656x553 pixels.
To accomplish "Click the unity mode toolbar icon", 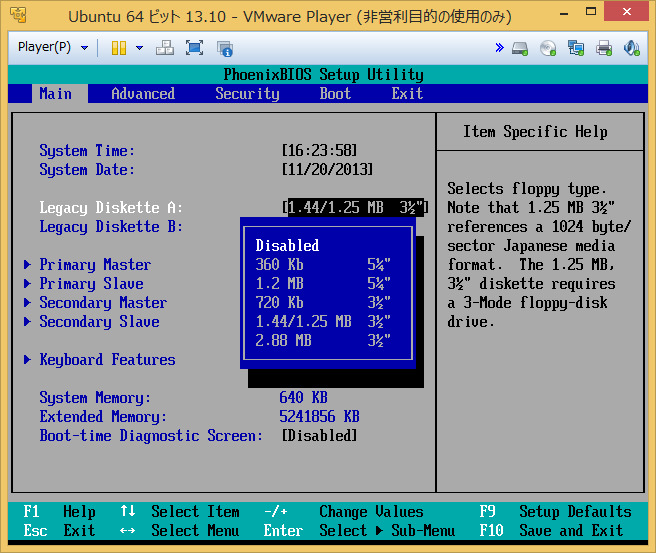I will pos(224,48).
